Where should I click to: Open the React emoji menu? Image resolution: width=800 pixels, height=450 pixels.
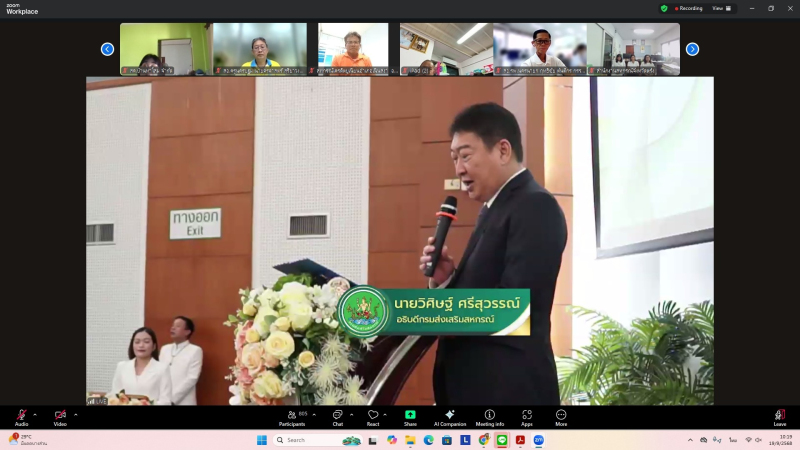tap(373, 416)
